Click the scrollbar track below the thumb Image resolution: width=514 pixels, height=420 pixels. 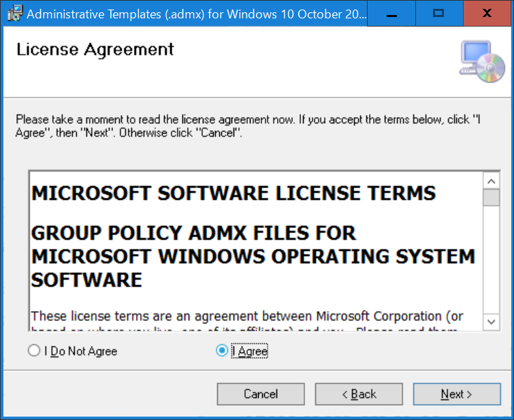tap(492, 265)
